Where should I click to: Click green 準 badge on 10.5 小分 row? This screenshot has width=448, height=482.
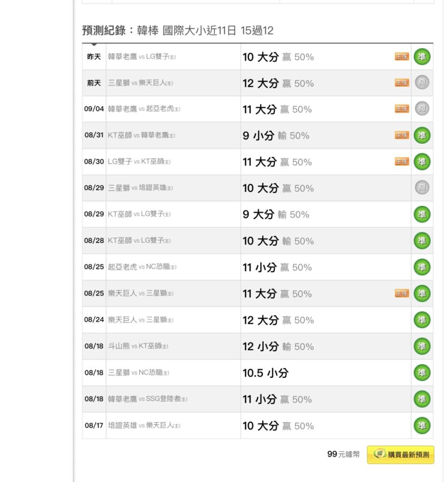point(422,373)
